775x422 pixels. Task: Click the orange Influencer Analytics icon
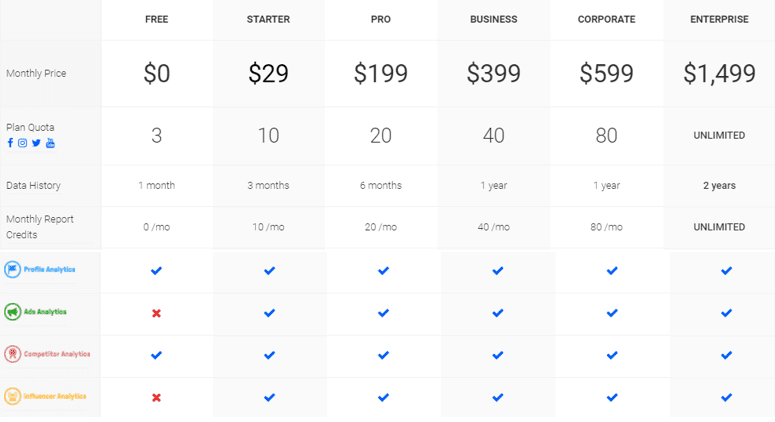click(12, 396)
